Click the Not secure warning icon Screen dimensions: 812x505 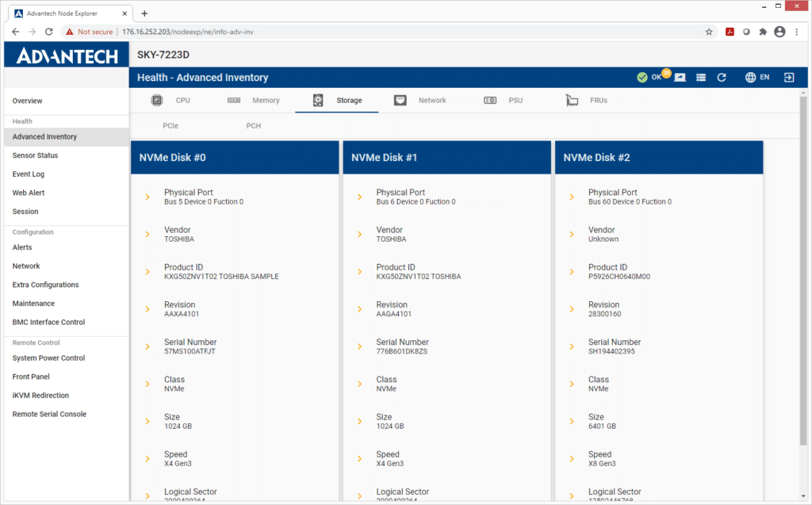(x=70, y=32)
